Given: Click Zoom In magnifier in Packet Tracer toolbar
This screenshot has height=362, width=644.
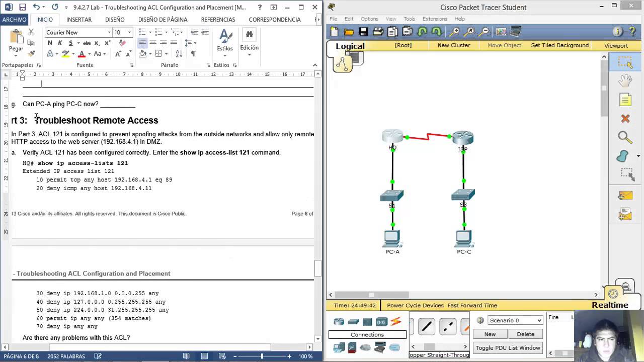Looking at the screenshot, I should coord(454,32).
